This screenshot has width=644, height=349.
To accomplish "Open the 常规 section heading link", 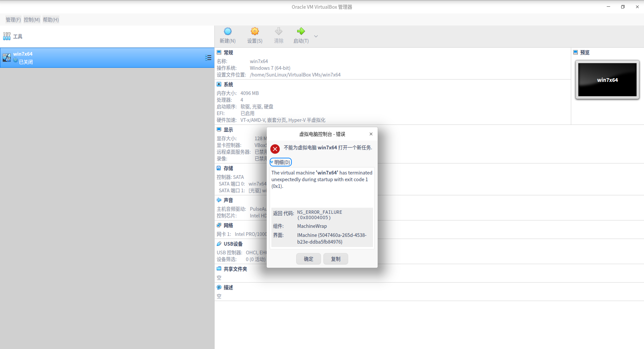I will tap(228, 53).
